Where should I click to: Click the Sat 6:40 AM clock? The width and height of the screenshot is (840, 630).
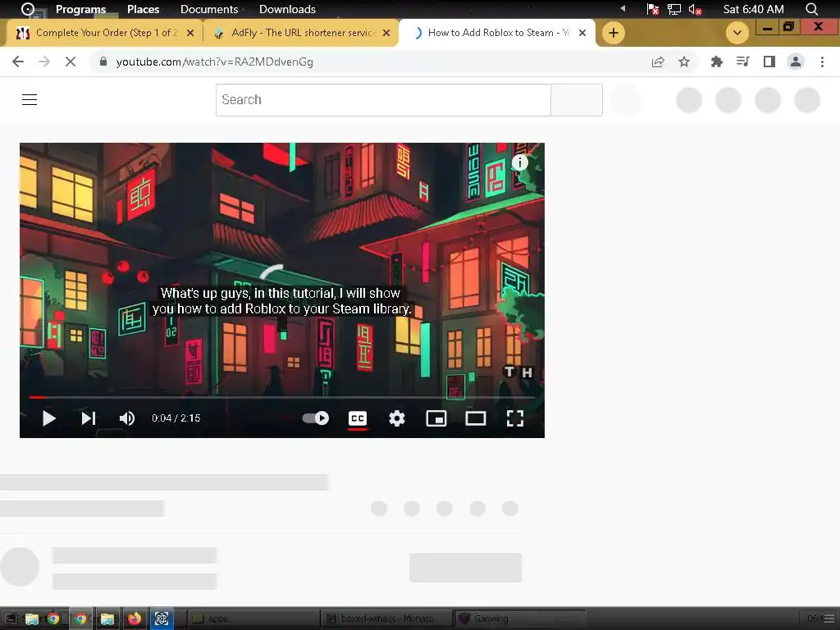(753, 9)
